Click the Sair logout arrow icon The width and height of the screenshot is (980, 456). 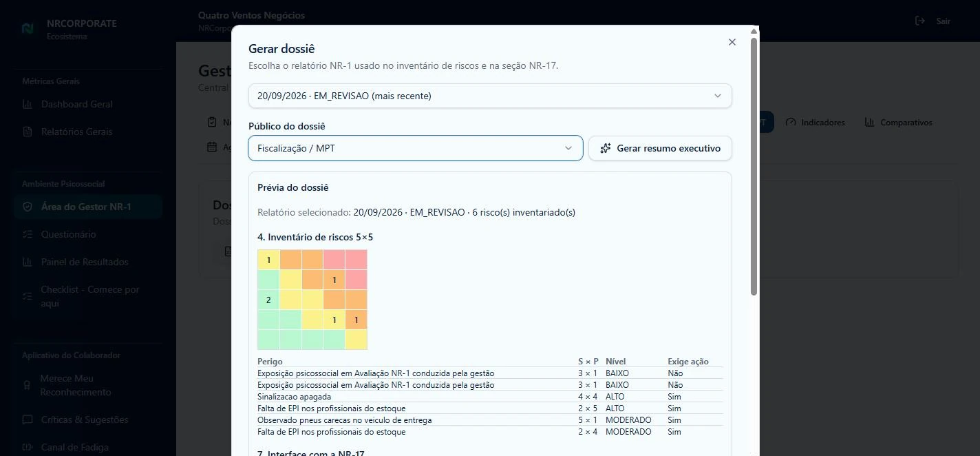coord(920,21)
